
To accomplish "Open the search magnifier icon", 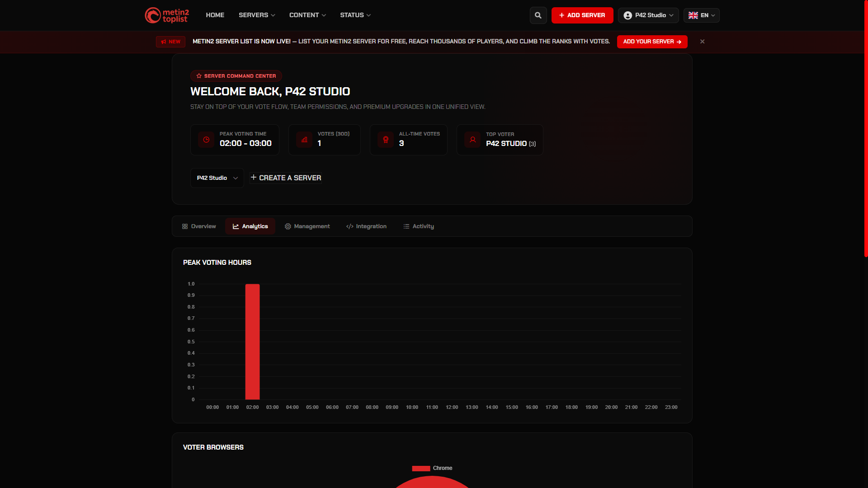I will 538,15.
